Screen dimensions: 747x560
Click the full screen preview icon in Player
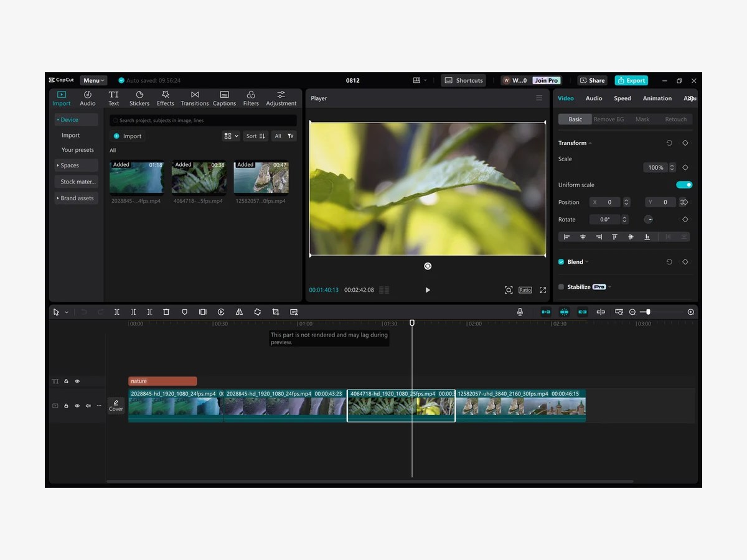coord(543,290)
